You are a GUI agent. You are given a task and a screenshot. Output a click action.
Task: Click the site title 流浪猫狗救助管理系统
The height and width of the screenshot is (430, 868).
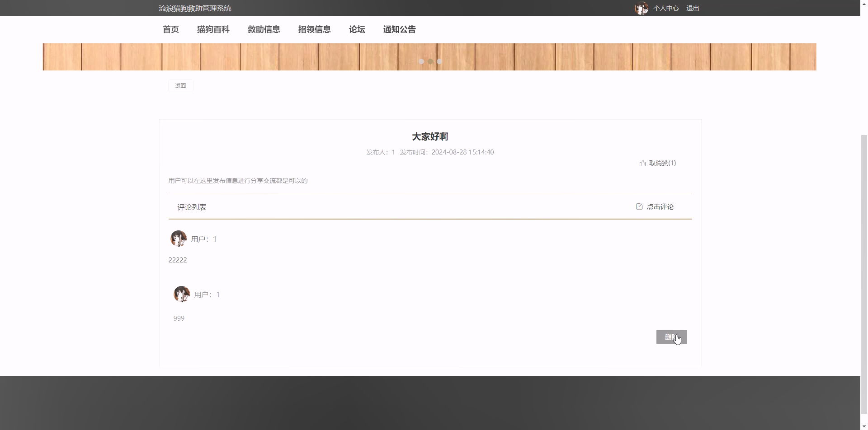pos(195,8)
